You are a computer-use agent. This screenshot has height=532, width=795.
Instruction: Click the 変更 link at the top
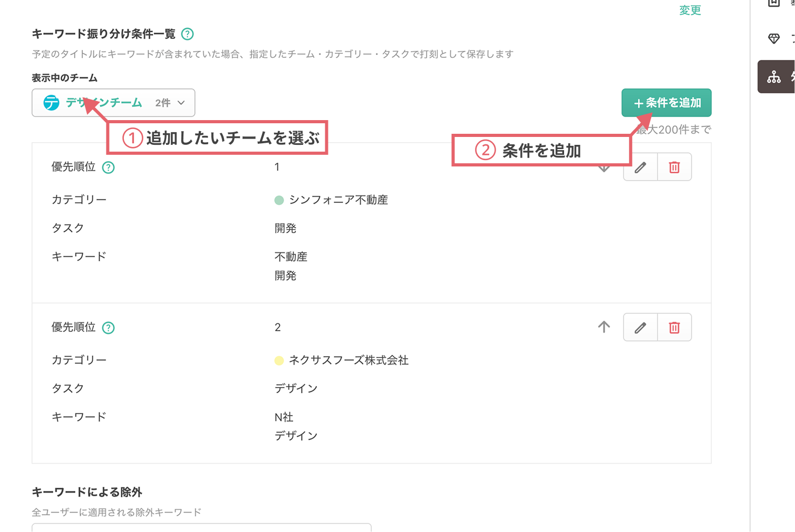tap(690, 10)
